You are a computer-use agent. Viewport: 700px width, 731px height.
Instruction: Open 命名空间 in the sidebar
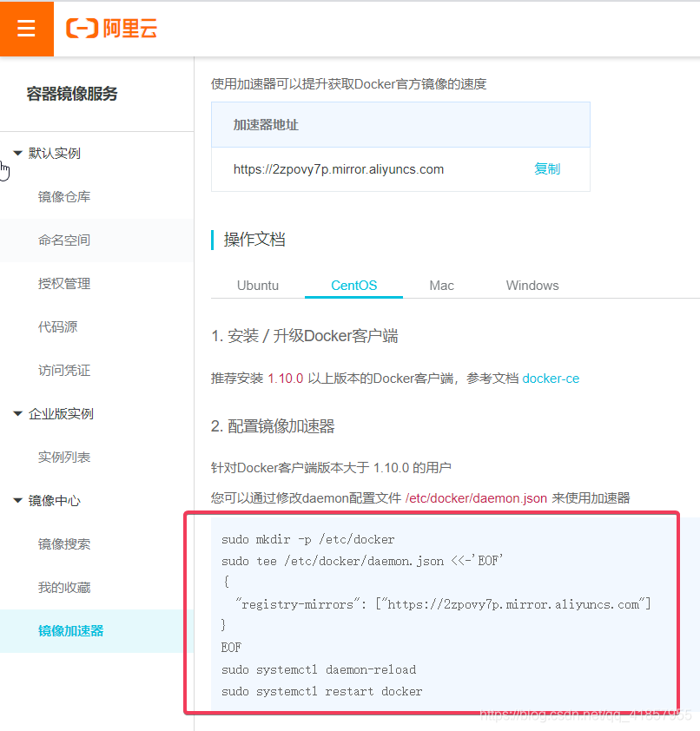(x=64, y=240)
